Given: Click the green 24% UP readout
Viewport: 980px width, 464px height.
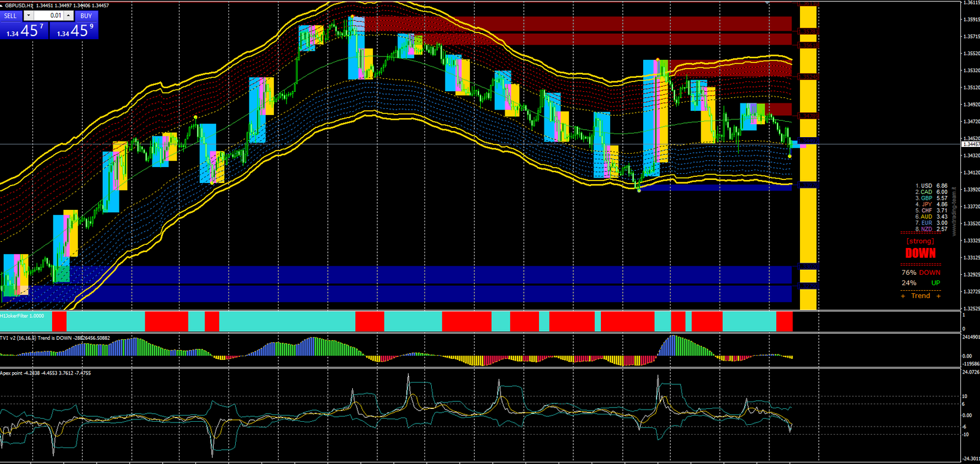Looking at the screenshot, I should 920,283.
